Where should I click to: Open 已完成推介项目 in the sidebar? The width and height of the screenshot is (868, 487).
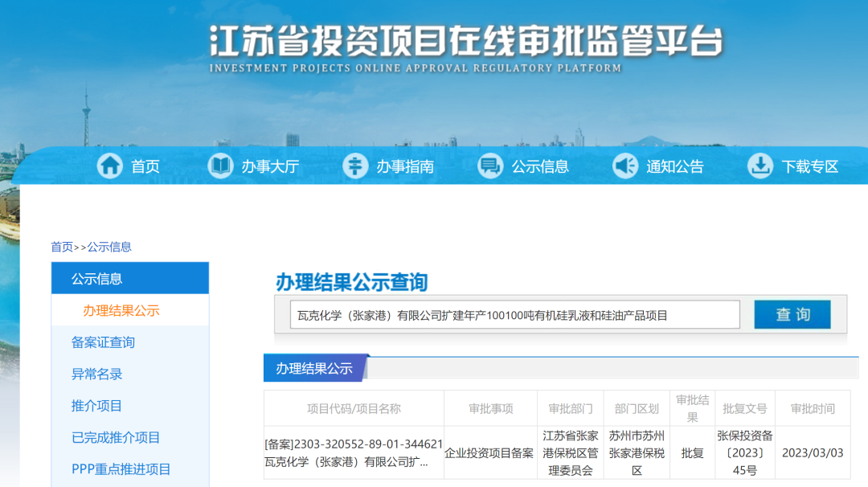coord(116,437)
